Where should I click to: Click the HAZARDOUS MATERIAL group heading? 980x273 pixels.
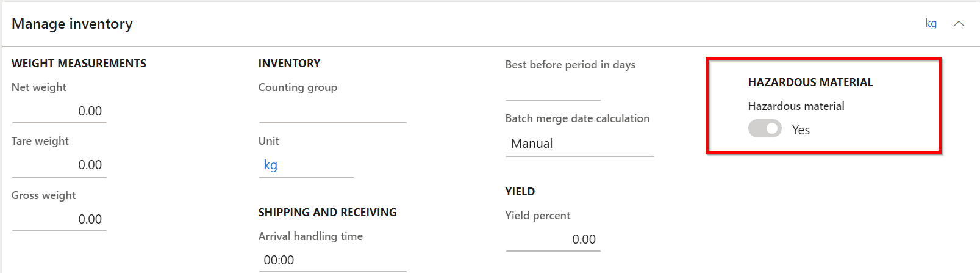[x=810, y=82]
